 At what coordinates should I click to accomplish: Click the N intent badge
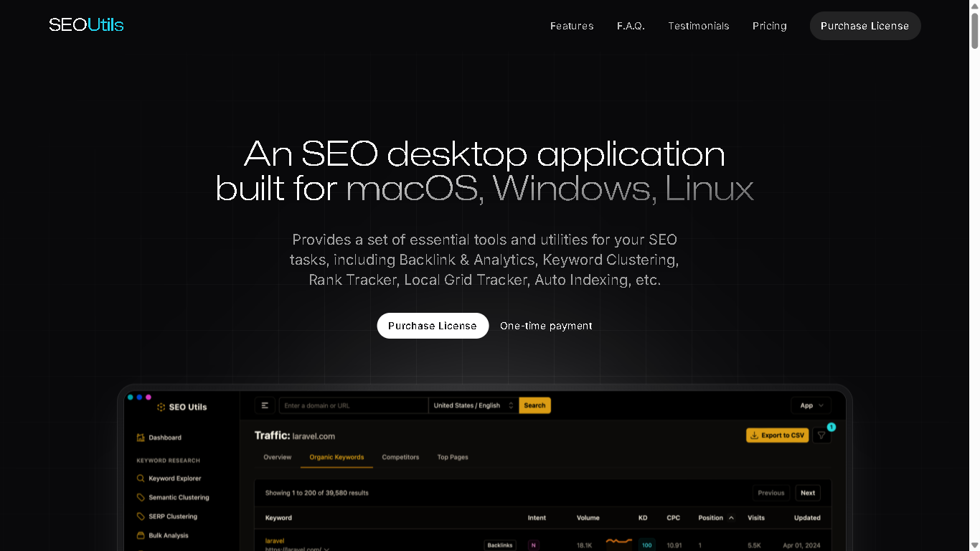click(533, 545)
